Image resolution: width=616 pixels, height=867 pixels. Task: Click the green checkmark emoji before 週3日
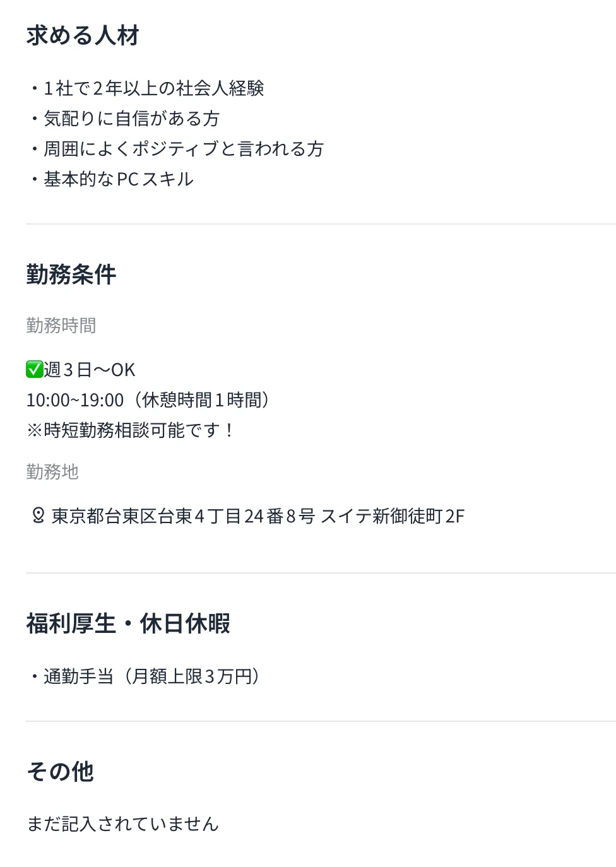pos(34,369)
